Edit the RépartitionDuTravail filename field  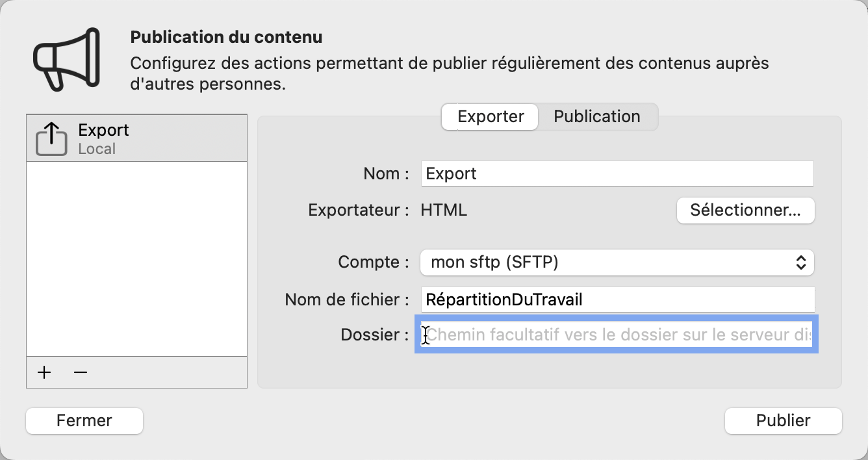pyautogui.click(x=617, y=300)
